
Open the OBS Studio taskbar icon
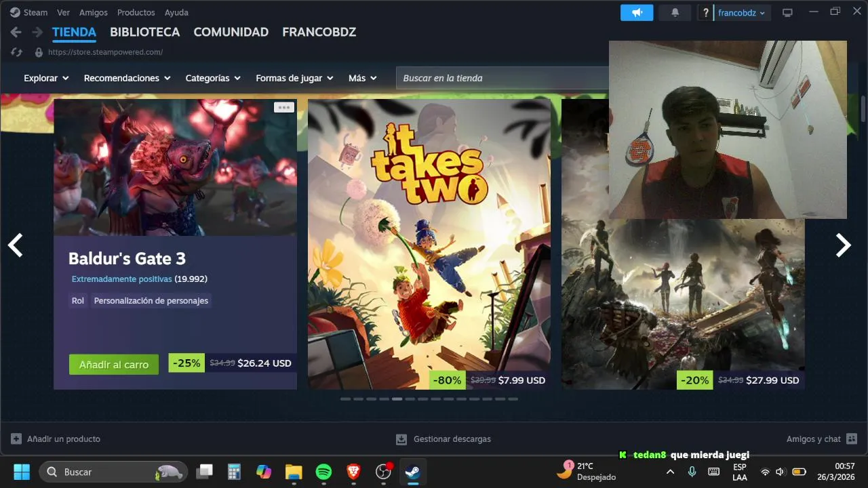tap(384, 472)
